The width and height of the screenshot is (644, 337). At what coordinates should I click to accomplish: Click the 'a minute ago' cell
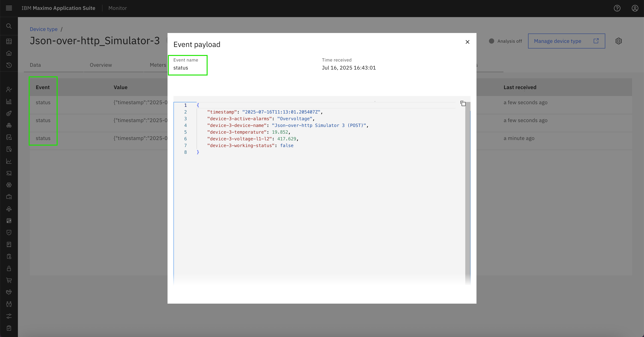coord(519,138)
